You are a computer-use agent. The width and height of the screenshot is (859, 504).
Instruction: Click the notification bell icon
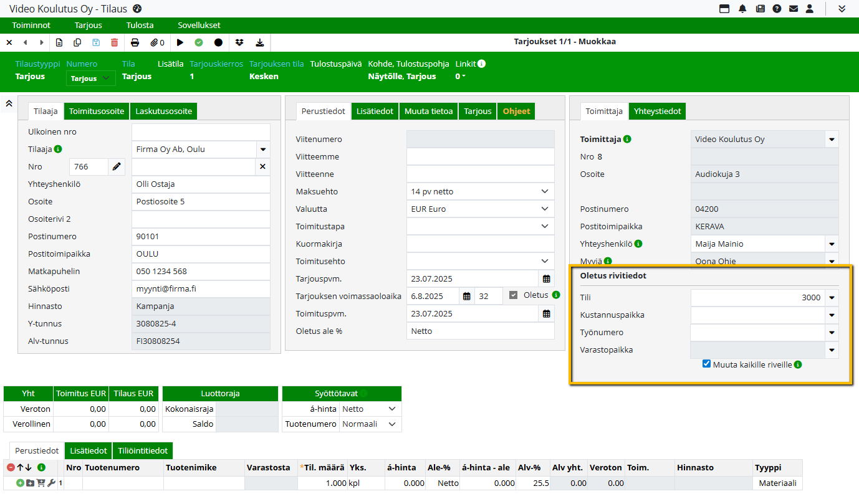tap(742, 9)
